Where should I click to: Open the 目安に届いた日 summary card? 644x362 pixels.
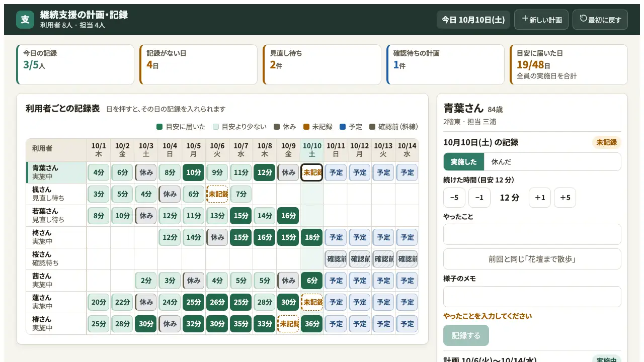pos(569,64)
